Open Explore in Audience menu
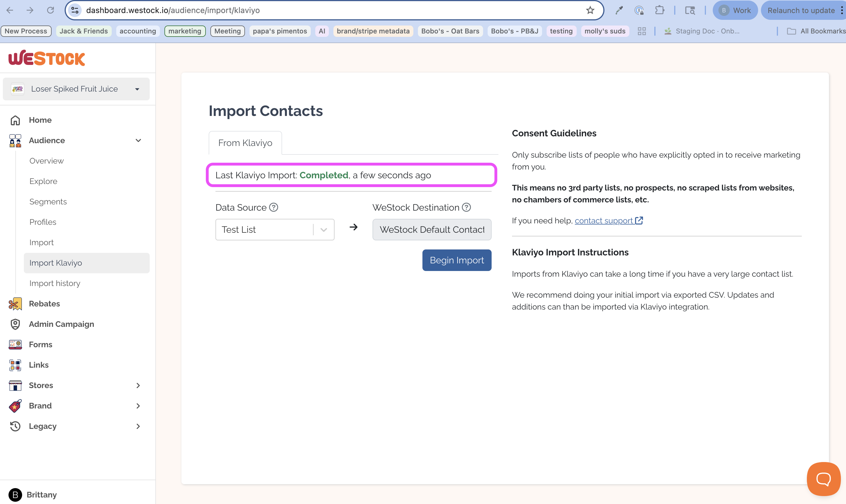Screen dimensions: 846x504 [43, 181]
